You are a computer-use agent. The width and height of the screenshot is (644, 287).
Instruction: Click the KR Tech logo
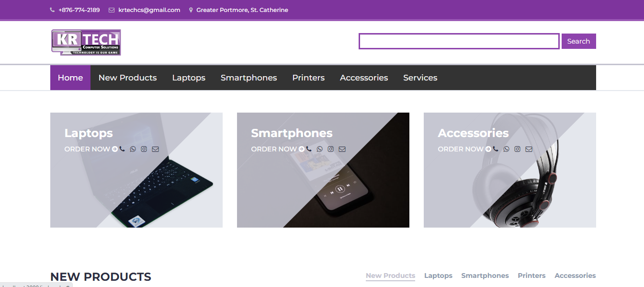coord(86,42)
